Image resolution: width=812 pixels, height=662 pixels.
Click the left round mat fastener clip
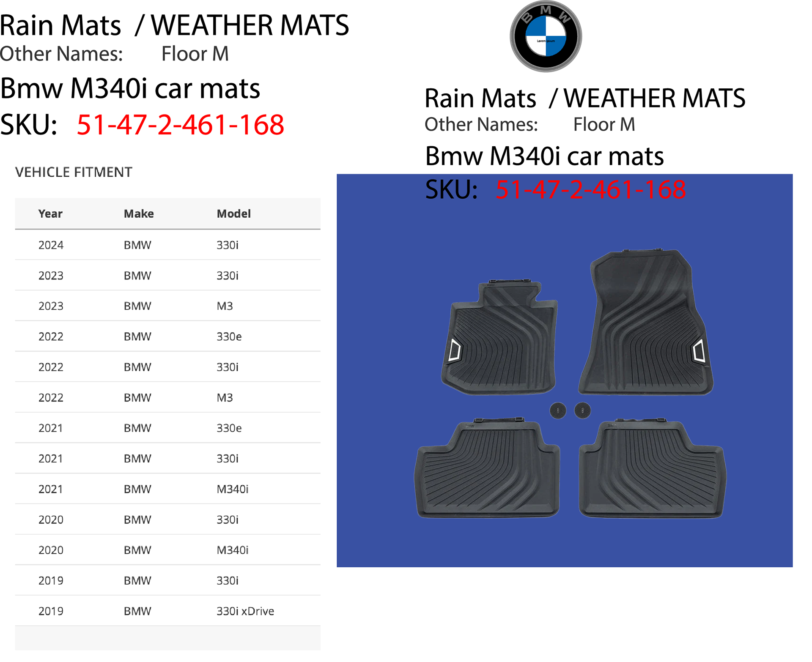coord(558,410)
